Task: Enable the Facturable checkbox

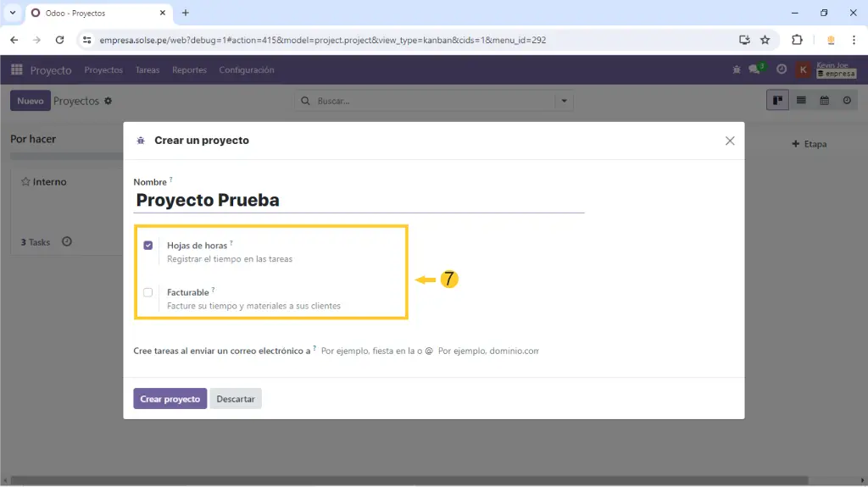Action: [x=148, y=292]
